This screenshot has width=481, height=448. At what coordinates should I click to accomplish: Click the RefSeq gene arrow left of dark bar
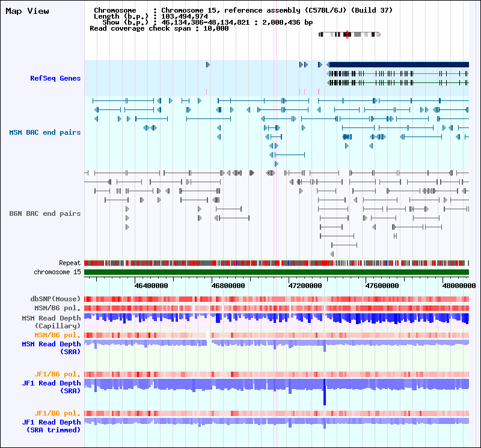click(x=320, y=64)
